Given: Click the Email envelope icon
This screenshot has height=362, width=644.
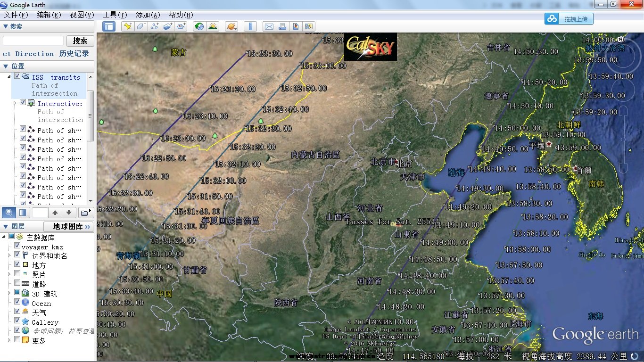Looking at the screenshot, I should [269, 26].
